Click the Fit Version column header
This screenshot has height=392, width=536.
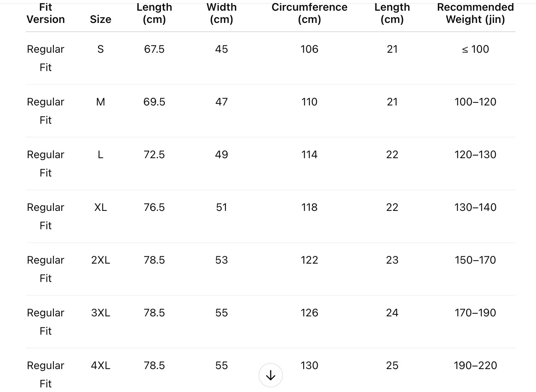click(45, 13)
